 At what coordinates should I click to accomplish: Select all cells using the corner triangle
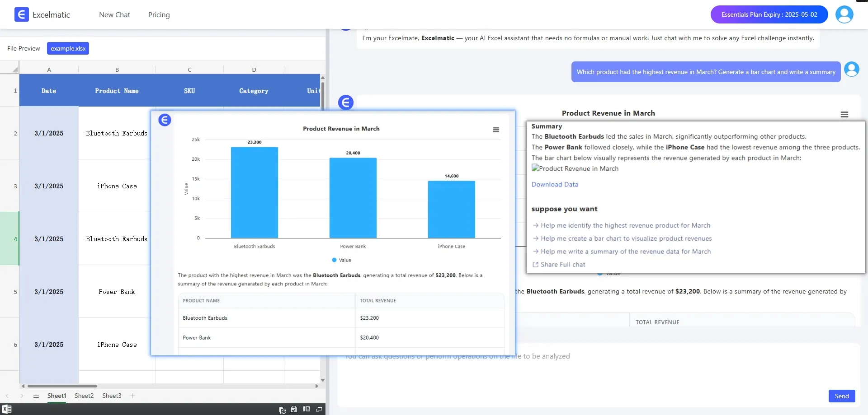(15, 70)
